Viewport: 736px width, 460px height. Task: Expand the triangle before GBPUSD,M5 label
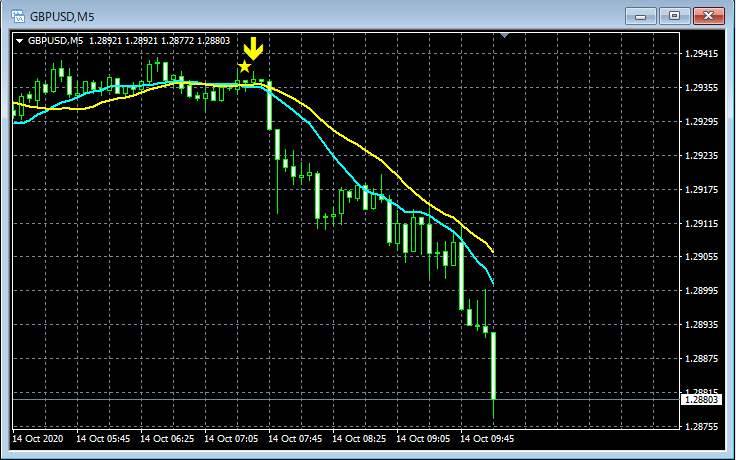pyautogui.click(x=19, y=41)
